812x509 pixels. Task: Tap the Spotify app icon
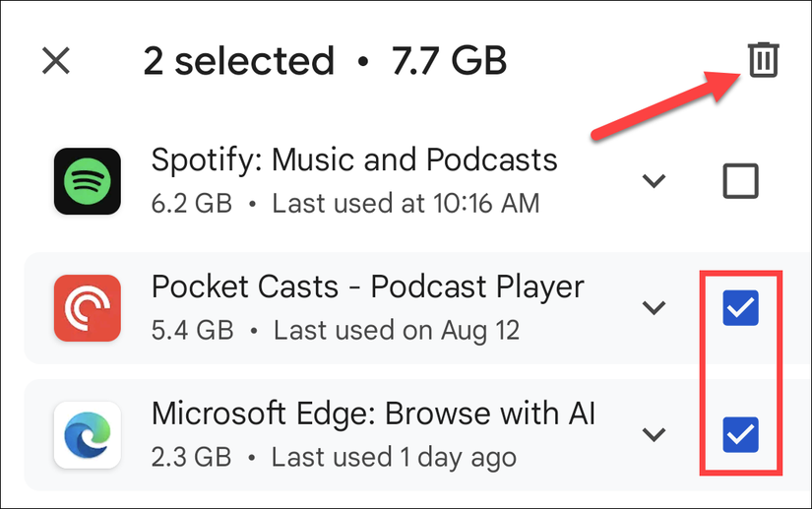[88, 181]
